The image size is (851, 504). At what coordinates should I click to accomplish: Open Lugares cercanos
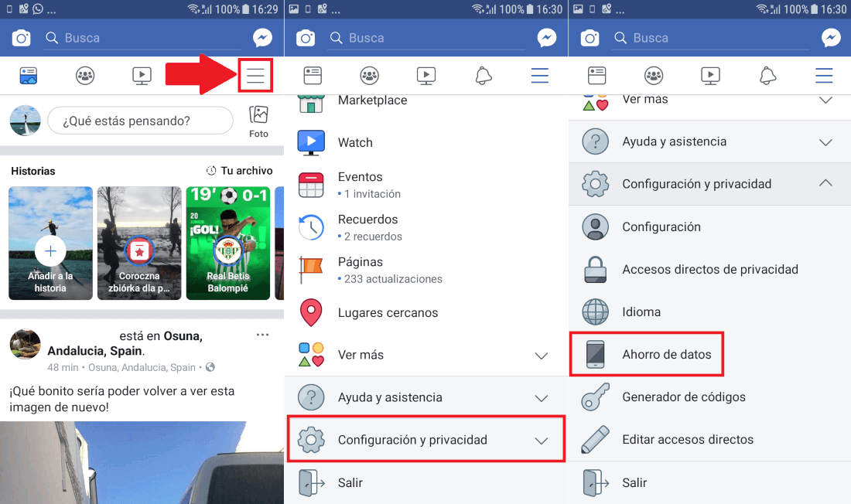pos(426,312)
